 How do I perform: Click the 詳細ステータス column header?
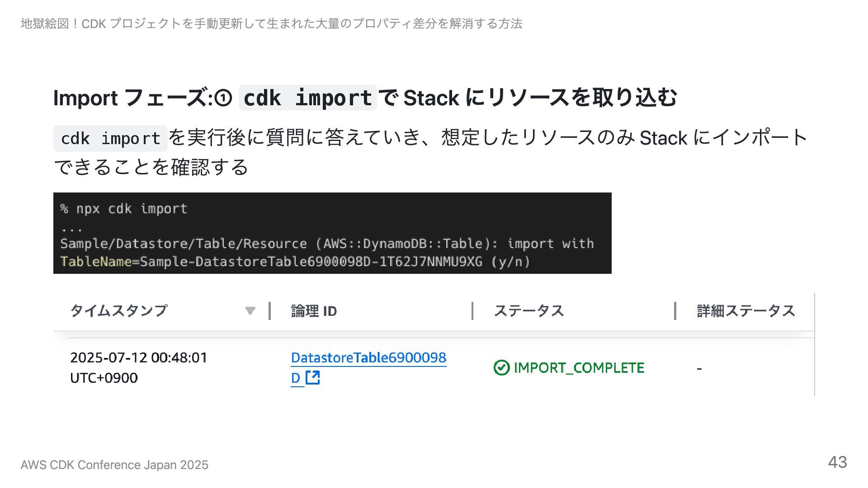point(746,311)
